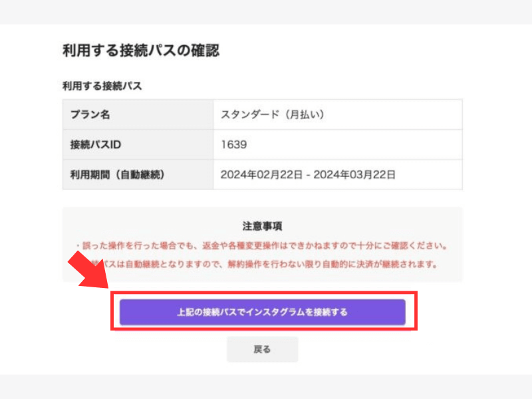
Task: Click the 接続パスID row label
Action: (95, 144)
